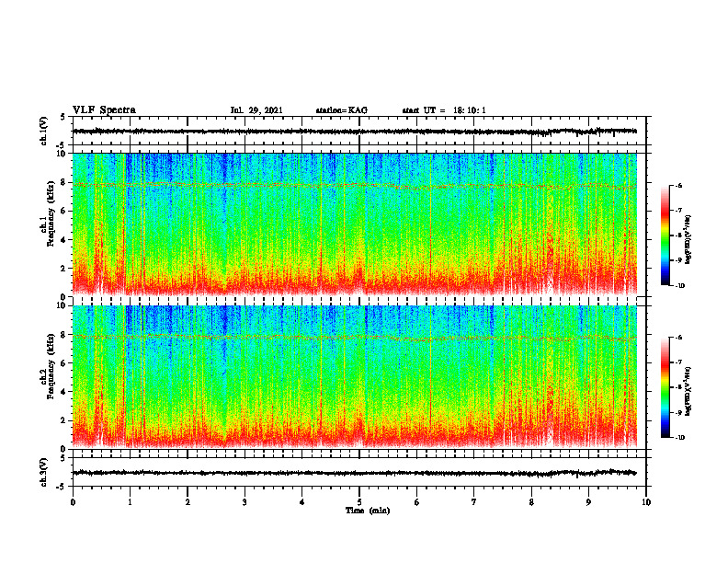Click the time axis tick label '5'
The image size is (728, 563).
pos(359,502)
